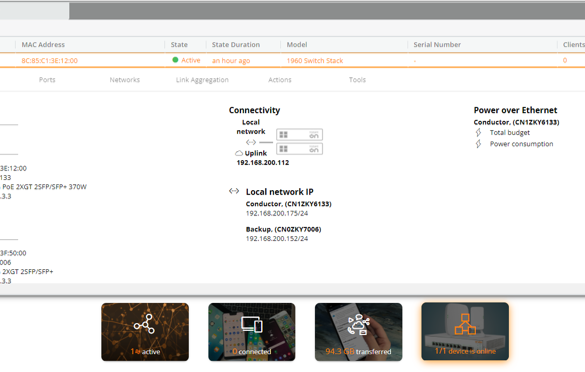Click the lower switch icon in Connectivity diagram
Viewport: 585px width, 372px height.
tap(300, 149)
